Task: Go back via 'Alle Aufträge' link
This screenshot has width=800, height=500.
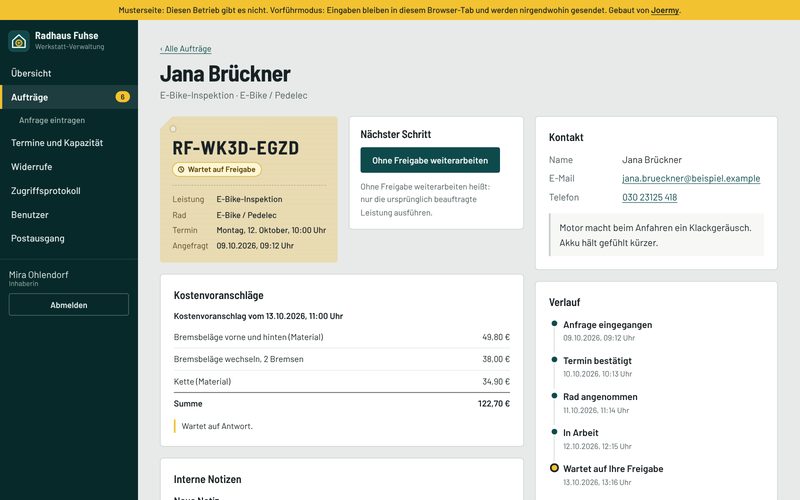Action: tap(186, 49)
